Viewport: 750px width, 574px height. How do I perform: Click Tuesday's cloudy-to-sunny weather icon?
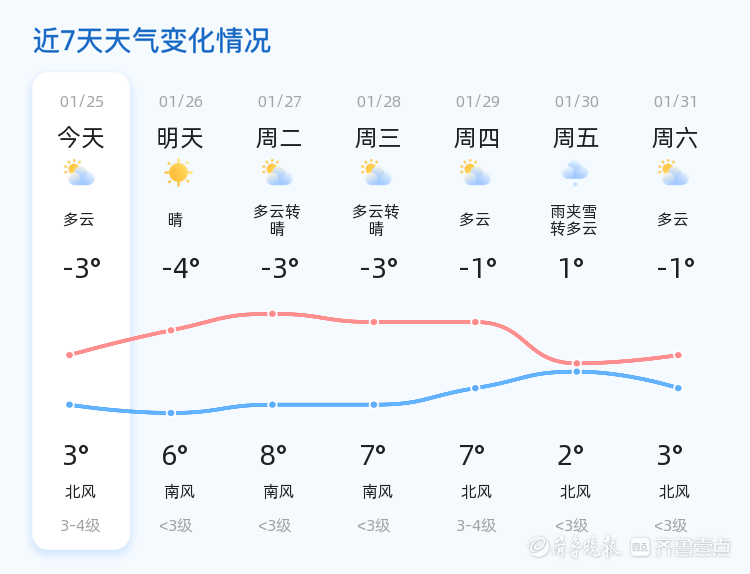(277, 173)
